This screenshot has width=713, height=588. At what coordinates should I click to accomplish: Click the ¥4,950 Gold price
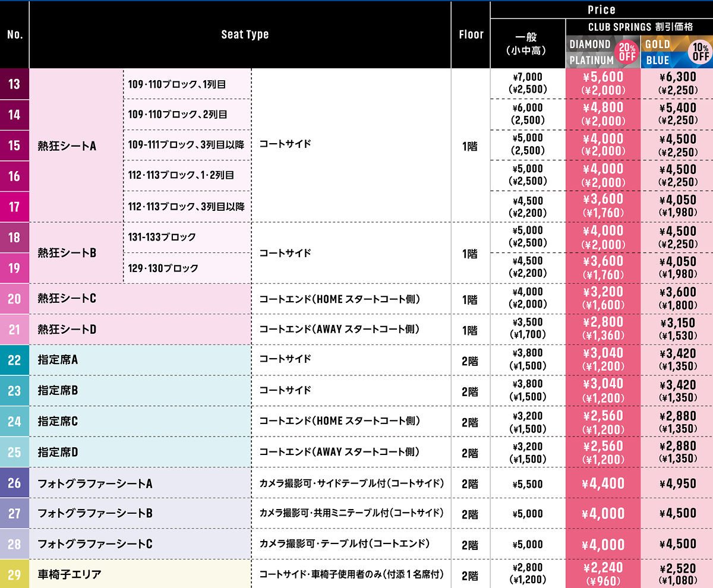click(x=678, y=483)
